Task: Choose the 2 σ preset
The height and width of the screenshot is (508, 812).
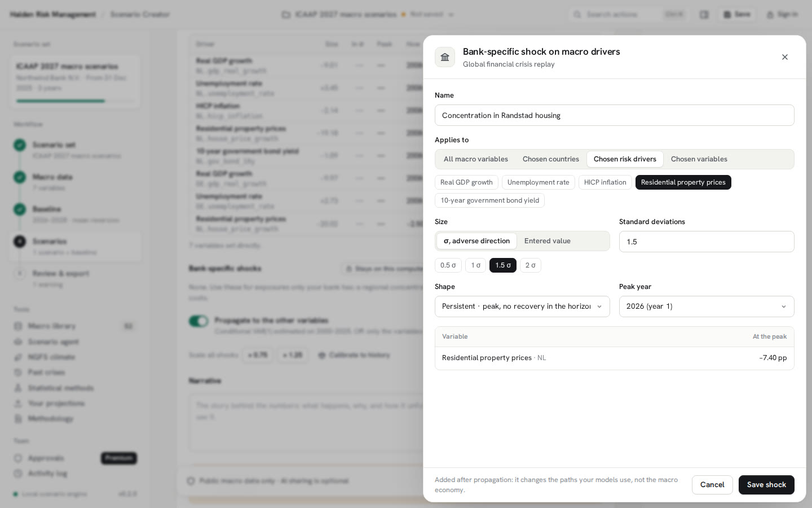Action: (x=531, y=265)
